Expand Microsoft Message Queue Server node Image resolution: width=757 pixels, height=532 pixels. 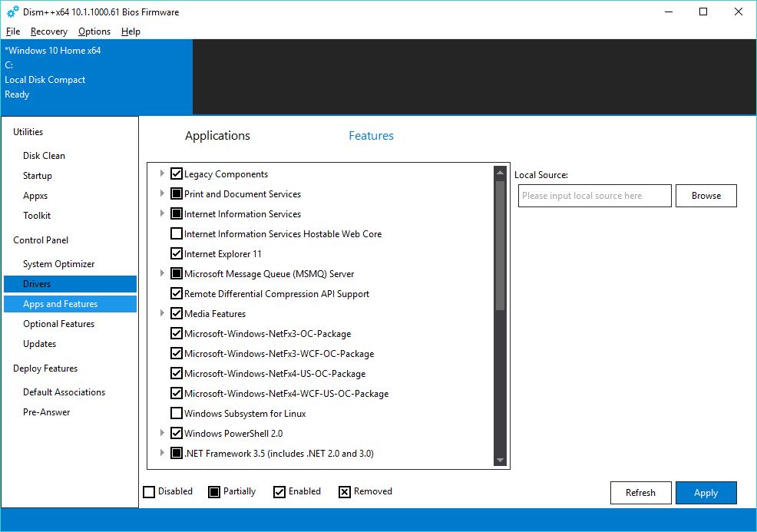pyautogui.click(x=162, y=273)
